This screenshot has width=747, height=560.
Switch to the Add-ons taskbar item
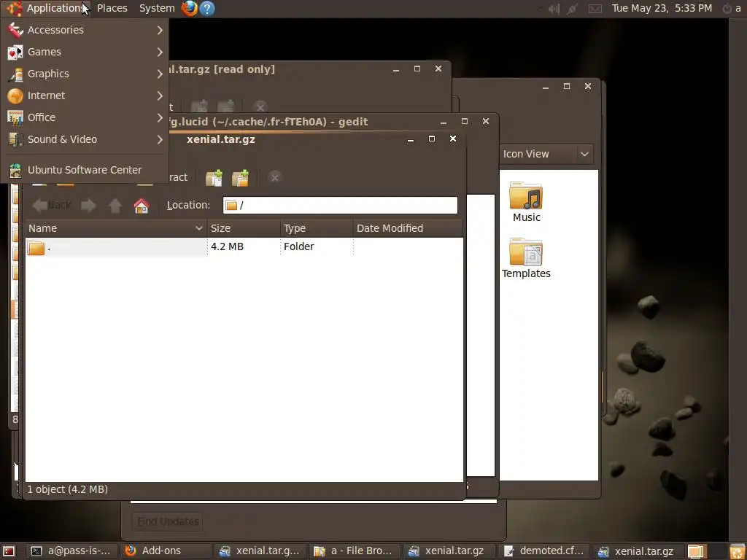166,551
